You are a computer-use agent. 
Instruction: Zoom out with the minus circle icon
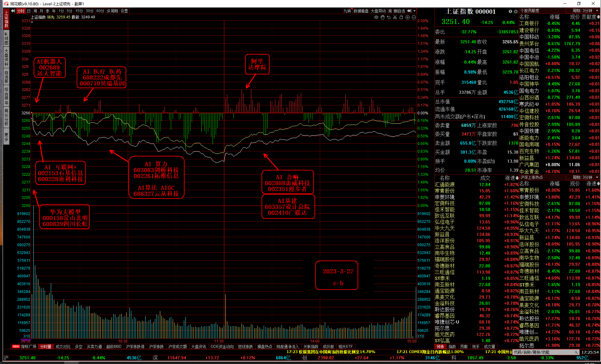pyautogui.click(x=414, y=17)
